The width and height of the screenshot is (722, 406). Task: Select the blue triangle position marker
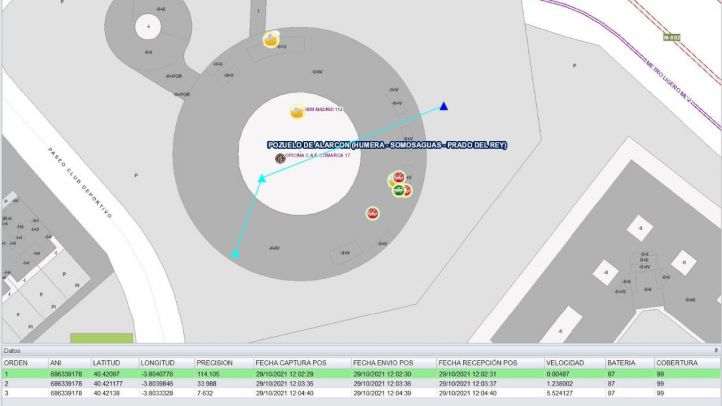pyautogui.click(x=443, y=106)
